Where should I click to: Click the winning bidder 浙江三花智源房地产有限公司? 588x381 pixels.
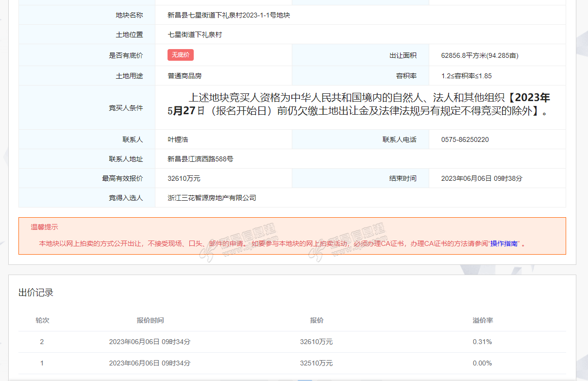(212, 198)
